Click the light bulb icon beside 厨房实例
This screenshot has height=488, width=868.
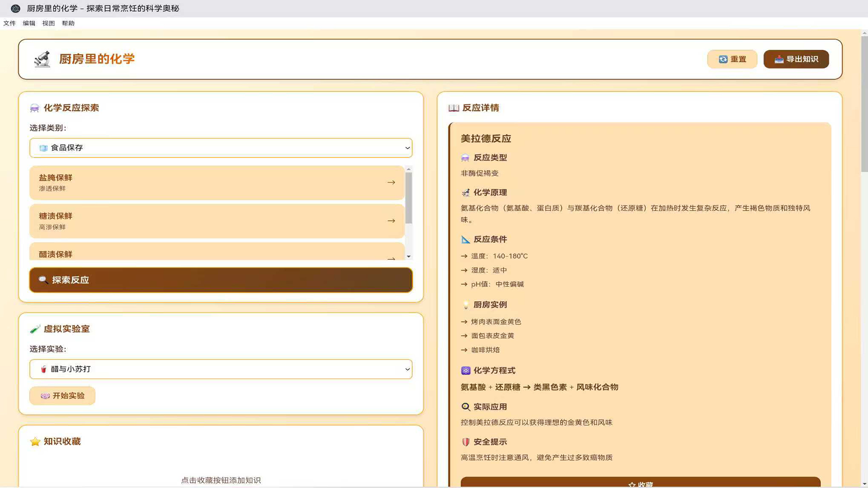pyautogui.click(x=466, y=305)
